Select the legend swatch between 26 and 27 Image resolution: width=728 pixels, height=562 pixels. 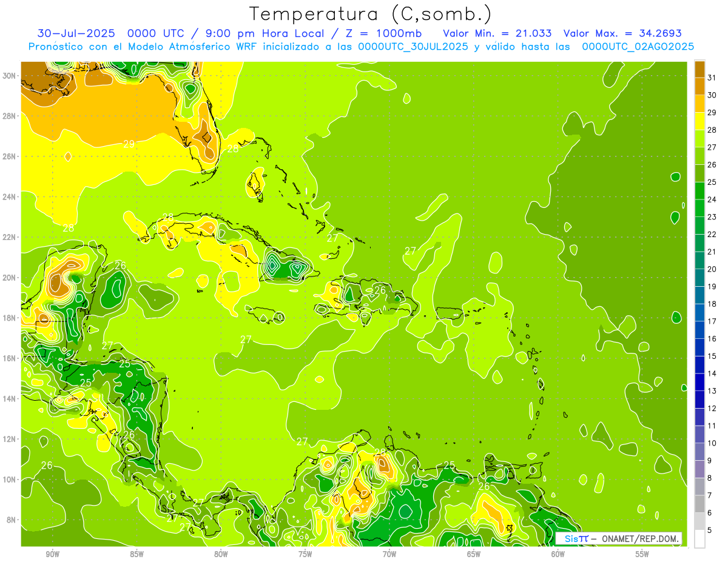tap(699, 156)
